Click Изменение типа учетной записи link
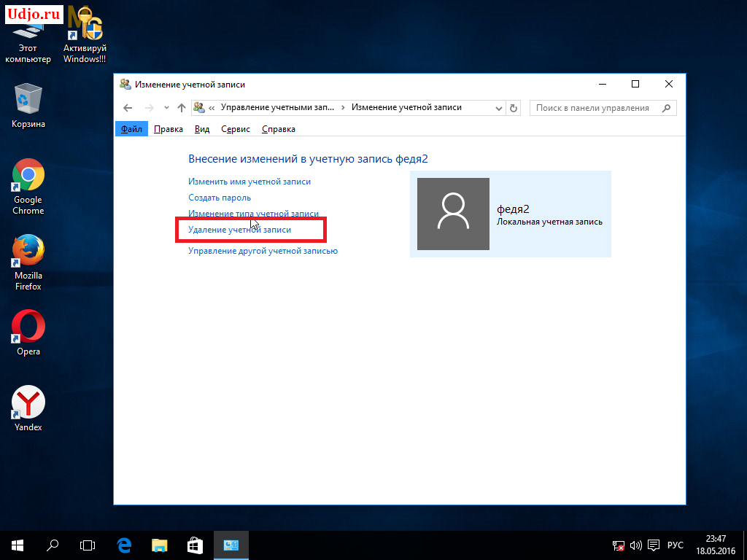This screenshot has width=747, height=560. (253, 214)
